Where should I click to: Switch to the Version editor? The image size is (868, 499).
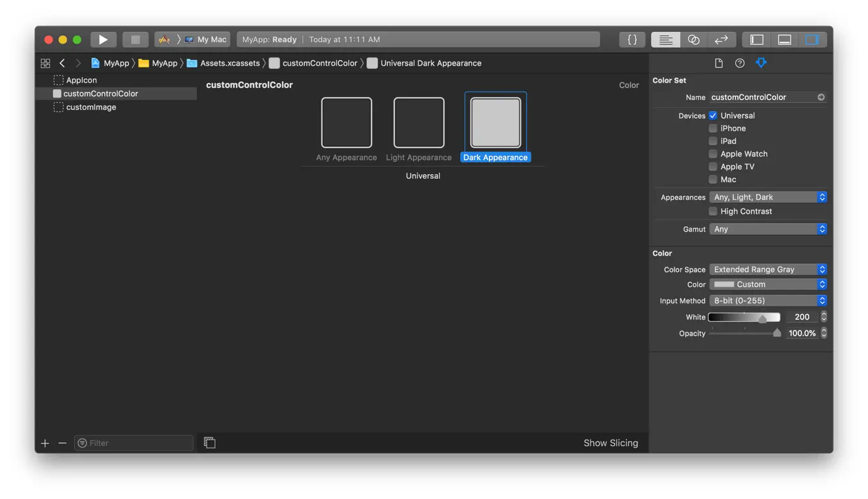pyautogui.click(x=722, y=40)
